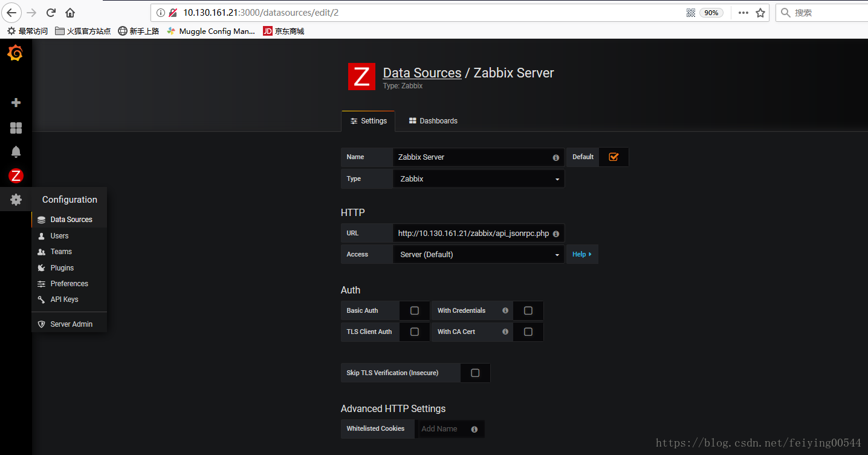868x455 pixels.
Task: Enable the Basic Auth checkbox
Action: [x=415, y=310]
